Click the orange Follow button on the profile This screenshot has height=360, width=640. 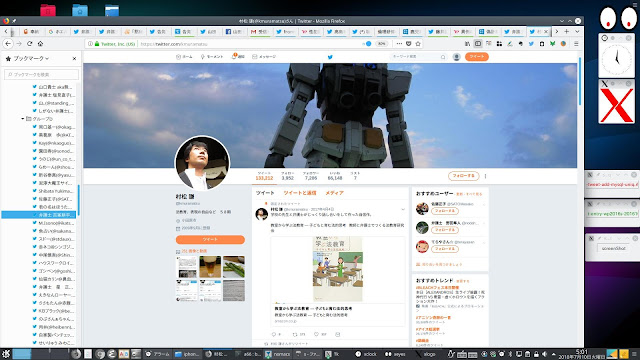point(463,176)
